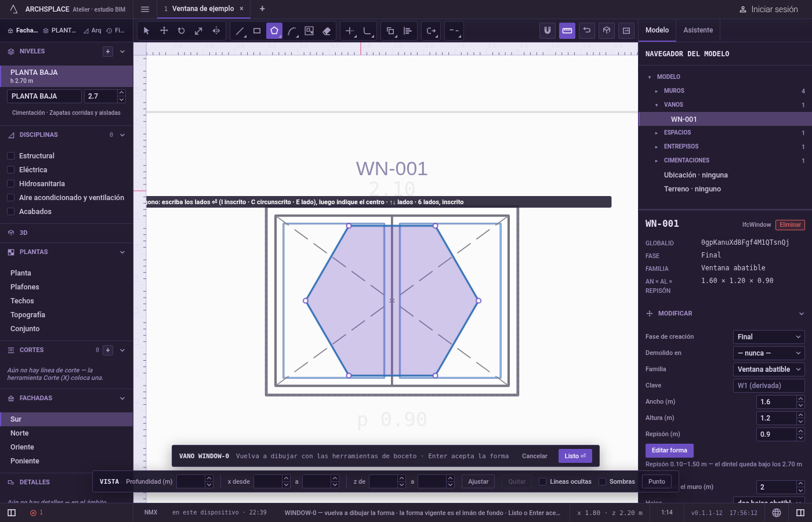The height and width of the screenshot is (522, 812).
Task: Open the Norte facade view
Action: click(67, 433)
